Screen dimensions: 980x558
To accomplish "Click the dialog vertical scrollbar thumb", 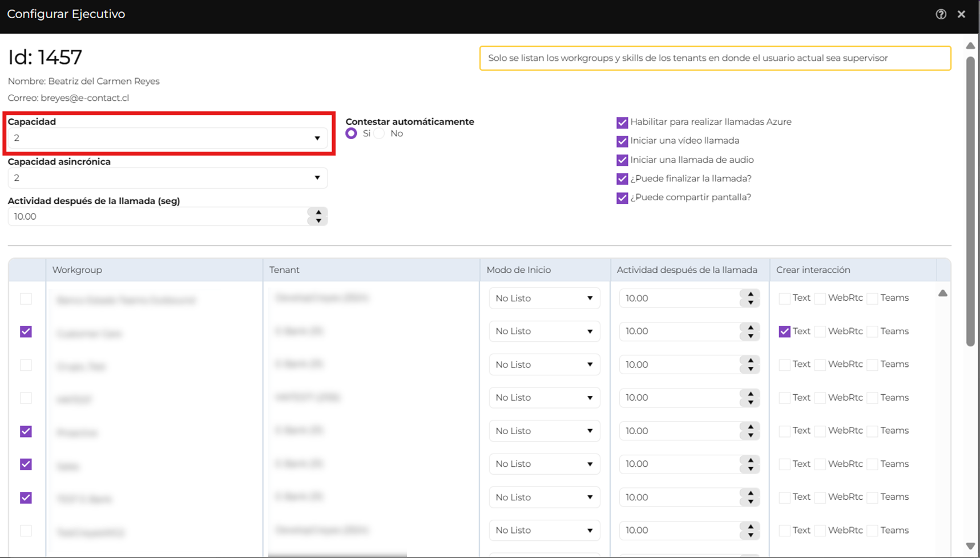I will tap(970, 201).
